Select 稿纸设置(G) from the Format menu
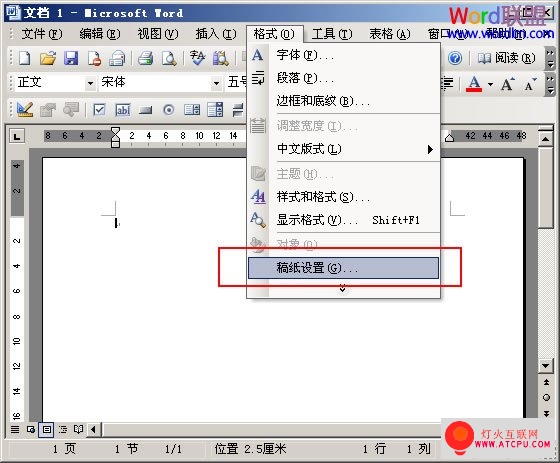Screen dimensions: 560x463 click(343, 268)
